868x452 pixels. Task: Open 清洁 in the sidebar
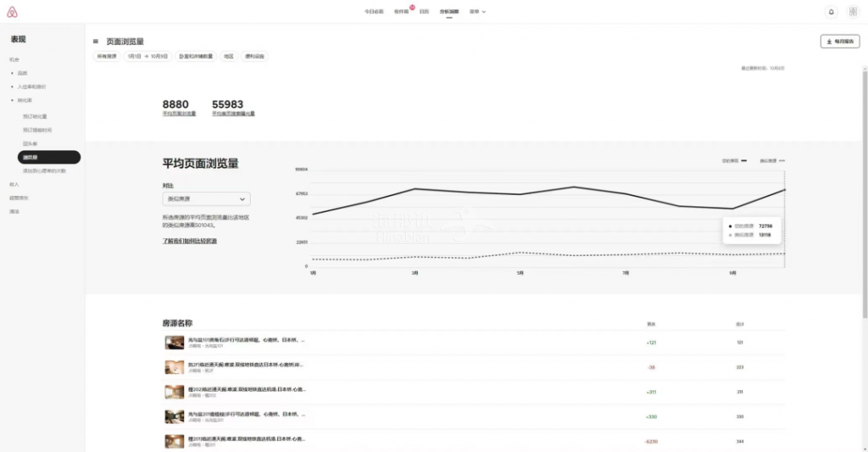(x=14, y=212)
